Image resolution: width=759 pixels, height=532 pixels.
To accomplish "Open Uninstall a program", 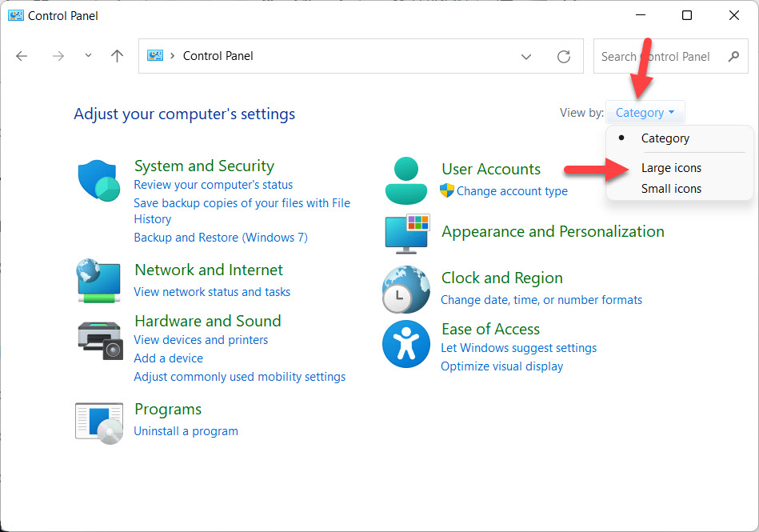I will (186, 430).
